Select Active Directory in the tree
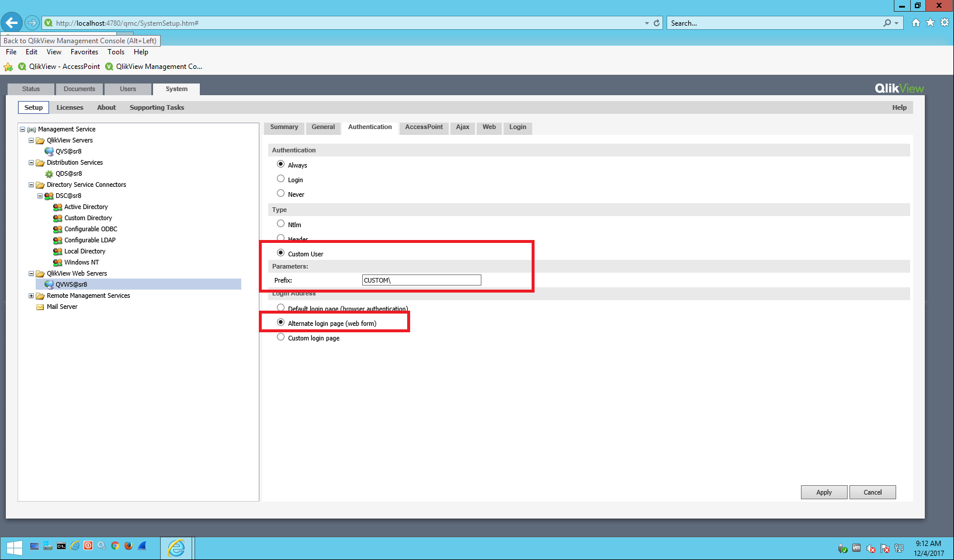 [86, 207]
